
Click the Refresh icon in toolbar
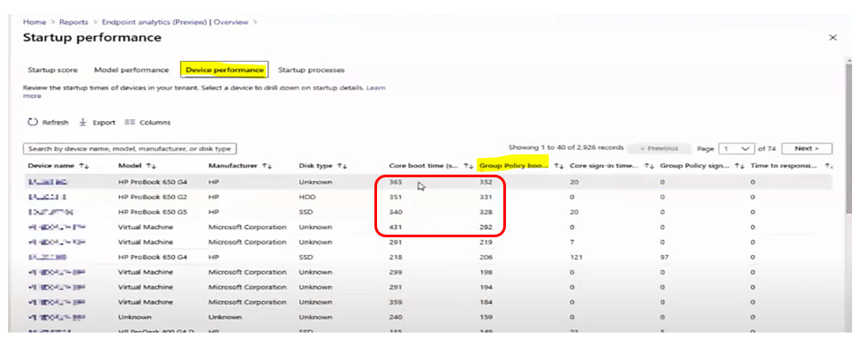(x=33, y=123)
